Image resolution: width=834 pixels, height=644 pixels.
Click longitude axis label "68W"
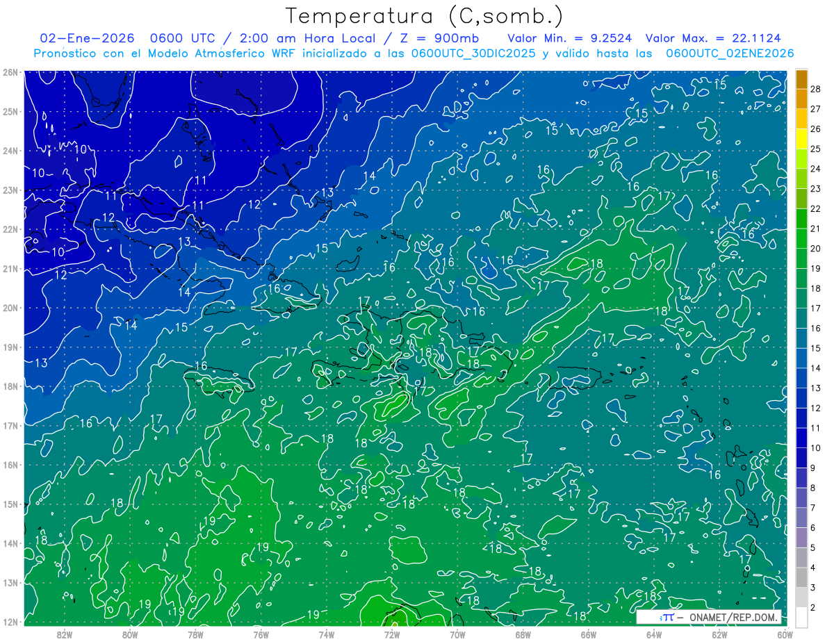(523, 634)
